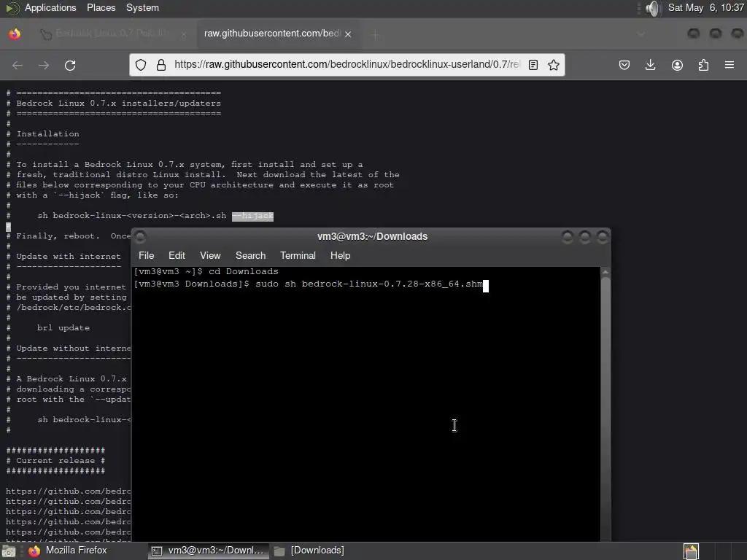Click the first https://github.com/bedr link line
Image resolution: width=747 pixels, height=560 pixels.
click(x=68, y=491)
